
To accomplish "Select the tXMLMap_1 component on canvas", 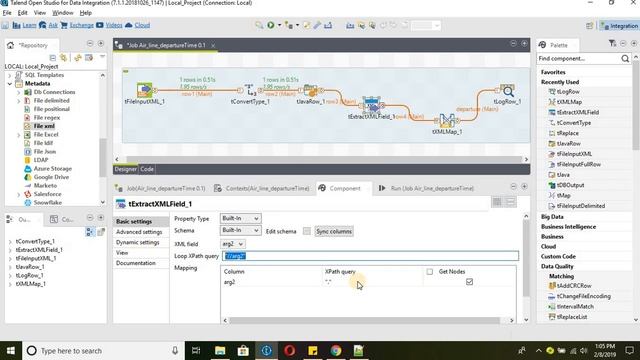I will click(x=447, y=120).
